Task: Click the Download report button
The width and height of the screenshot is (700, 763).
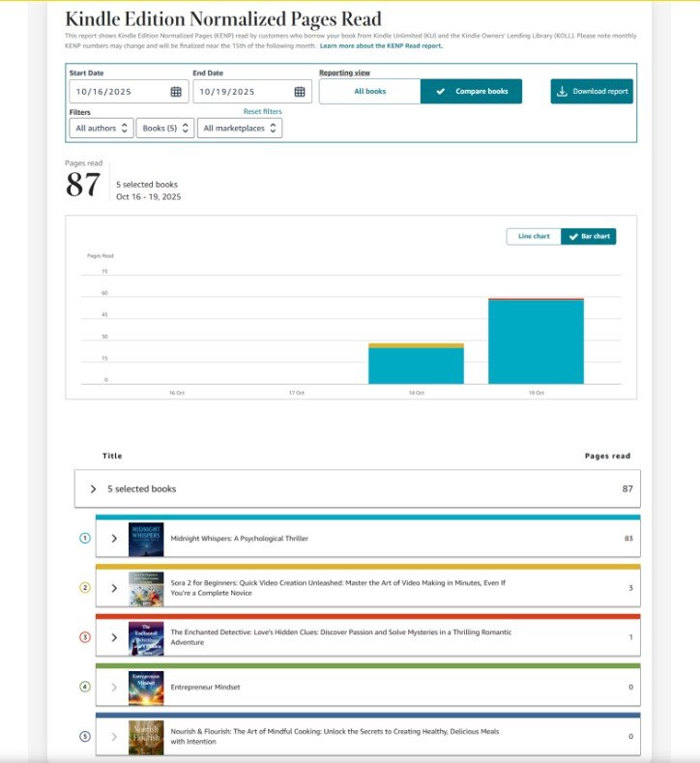Action: pyautogui.click(x=592, y=91)
